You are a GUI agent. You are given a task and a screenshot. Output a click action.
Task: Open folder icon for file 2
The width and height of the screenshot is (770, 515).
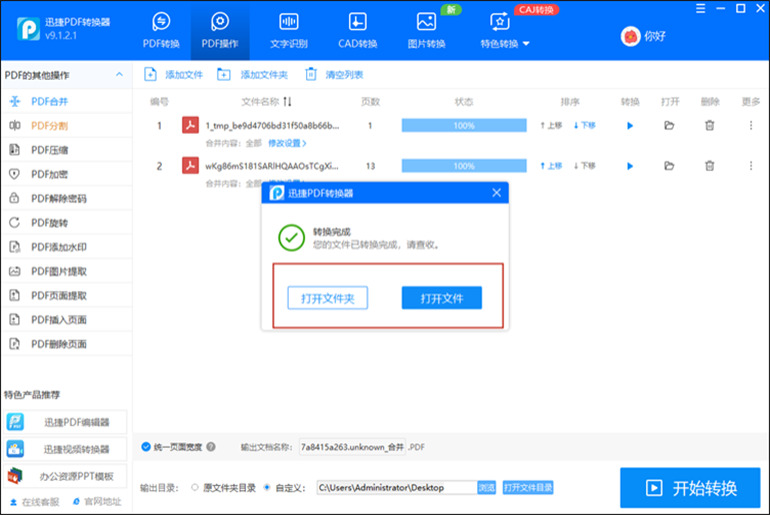click(x=669, y=166)
